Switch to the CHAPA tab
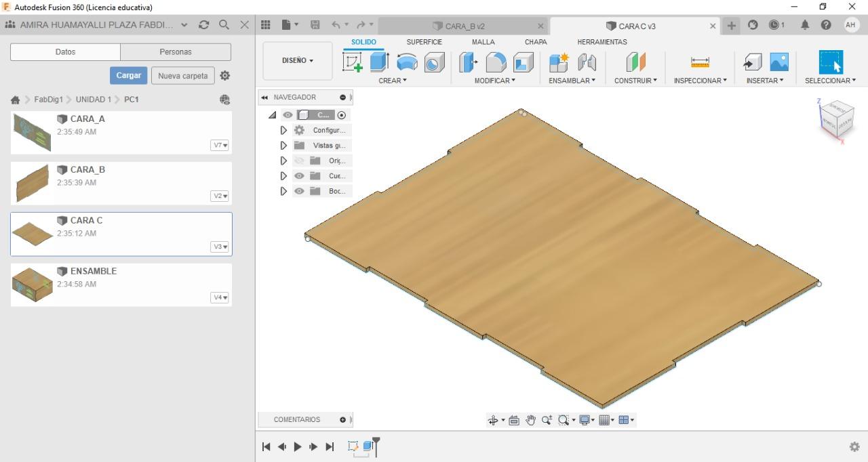This screenshot has width=868, height=462. click(536, 42)
